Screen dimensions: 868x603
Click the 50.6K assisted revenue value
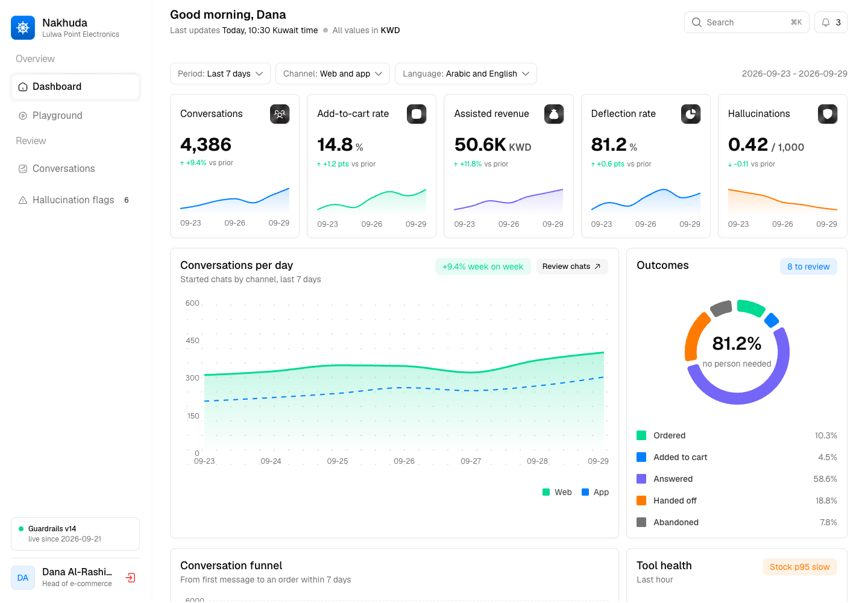(480, 145)
